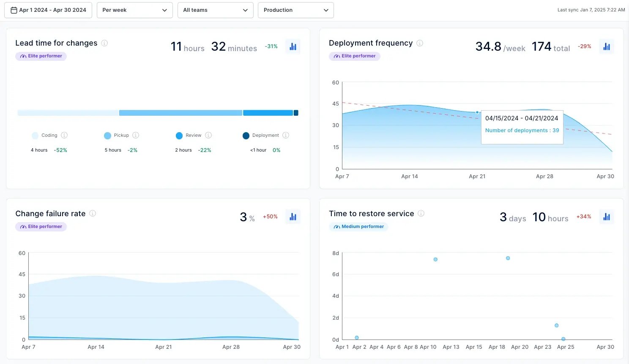Select the Elite performer badge on Deployment frequency
This screenshot has width=629, height=364.
[354, 56]
